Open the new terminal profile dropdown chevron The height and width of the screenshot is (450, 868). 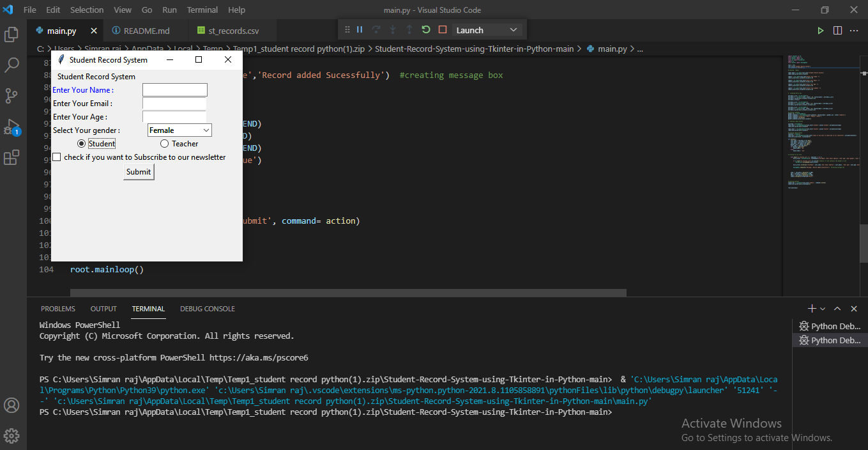(x=823, y=309)
